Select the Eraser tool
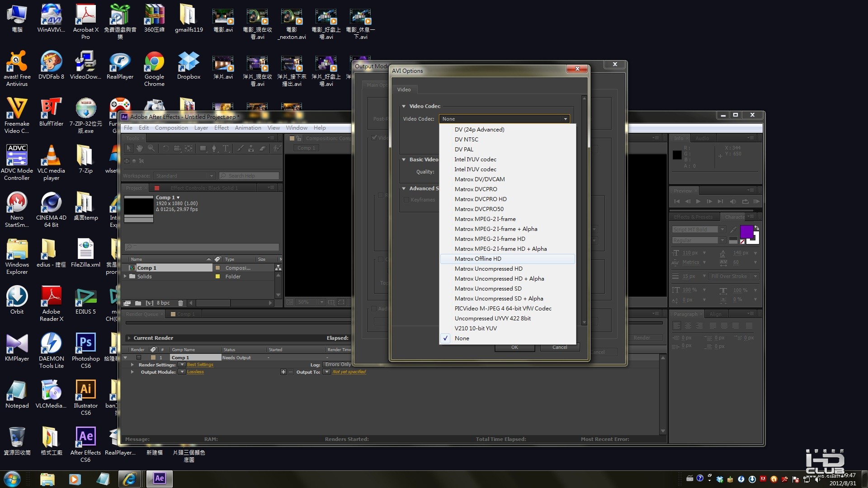Screen dimensions: 868x488 point(262,148)
